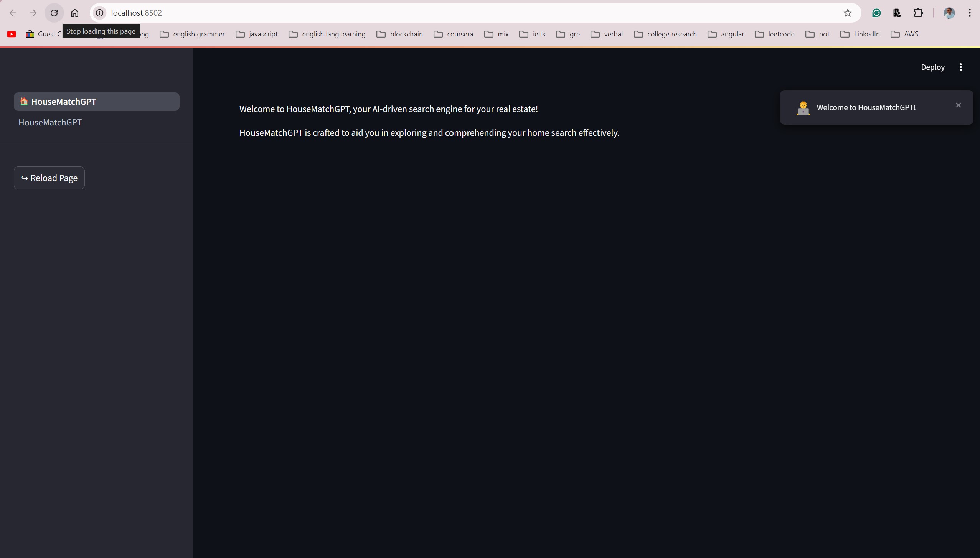This screenshot has width=980, height=558.
Task: Expand the college research bookmarks folder
Action: coord(665,34)
